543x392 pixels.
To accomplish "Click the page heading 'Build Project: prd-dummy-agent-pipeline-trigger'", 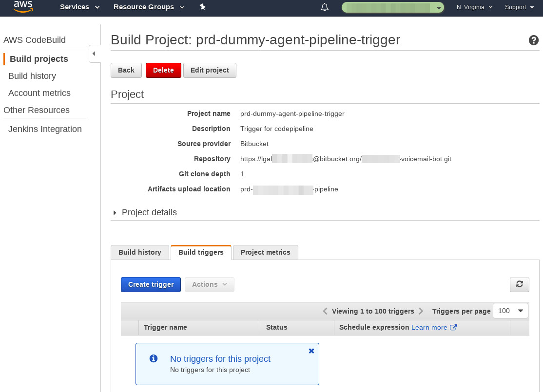I will coord(255,40).
